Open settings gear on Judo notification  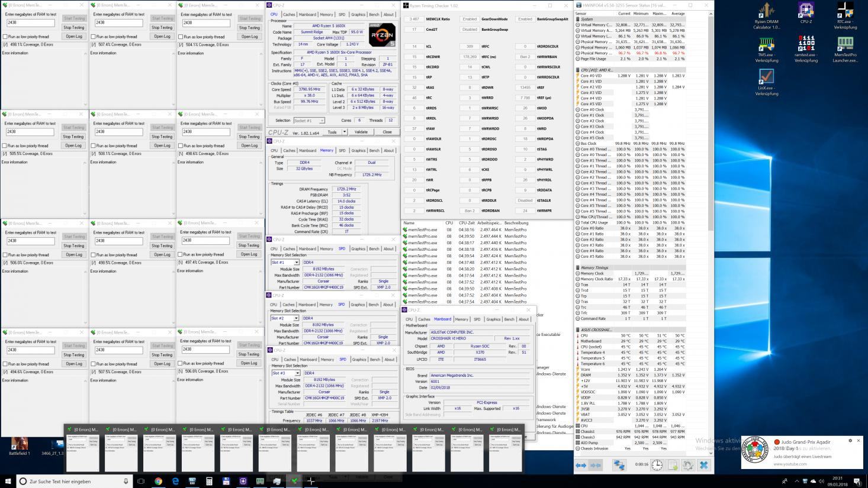850,440
